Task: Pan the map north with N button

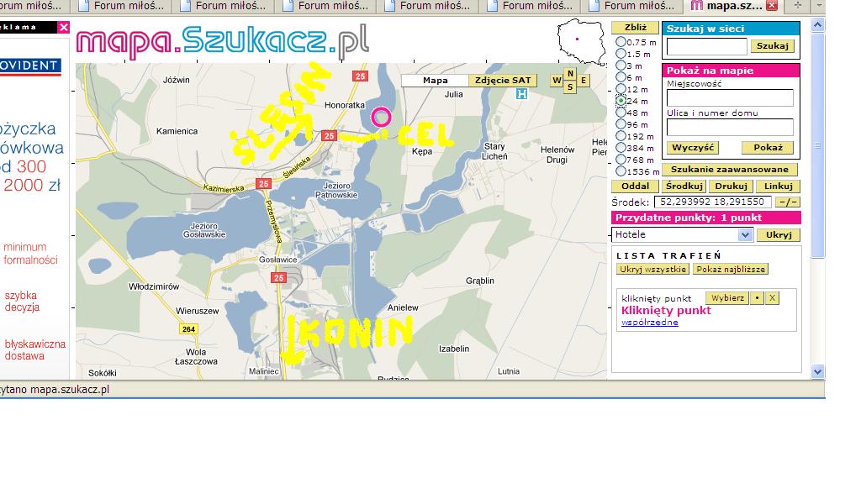Action: (x=570, y=74)
